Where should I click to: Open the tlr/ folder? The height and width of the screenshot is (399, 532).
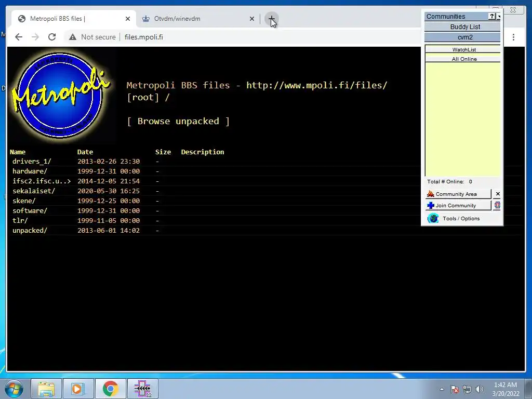pyautogui.click(x=20, y=220)
